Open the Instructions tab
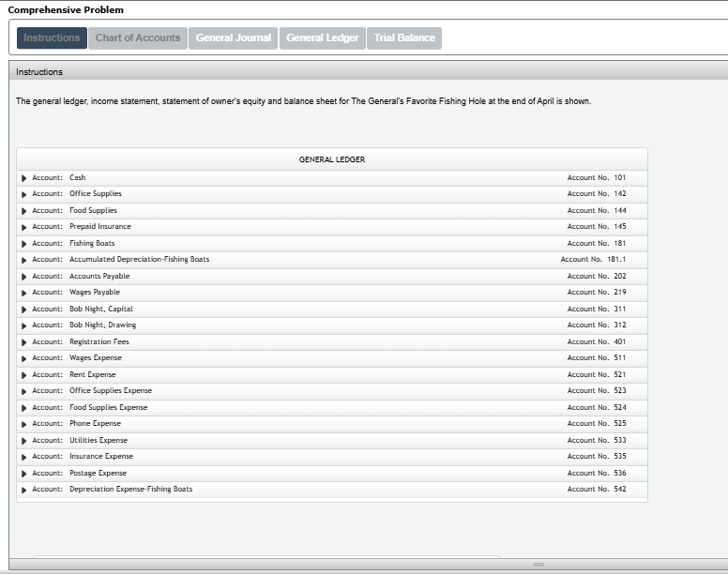The image size is (728, 575). [x=52, y=38]
